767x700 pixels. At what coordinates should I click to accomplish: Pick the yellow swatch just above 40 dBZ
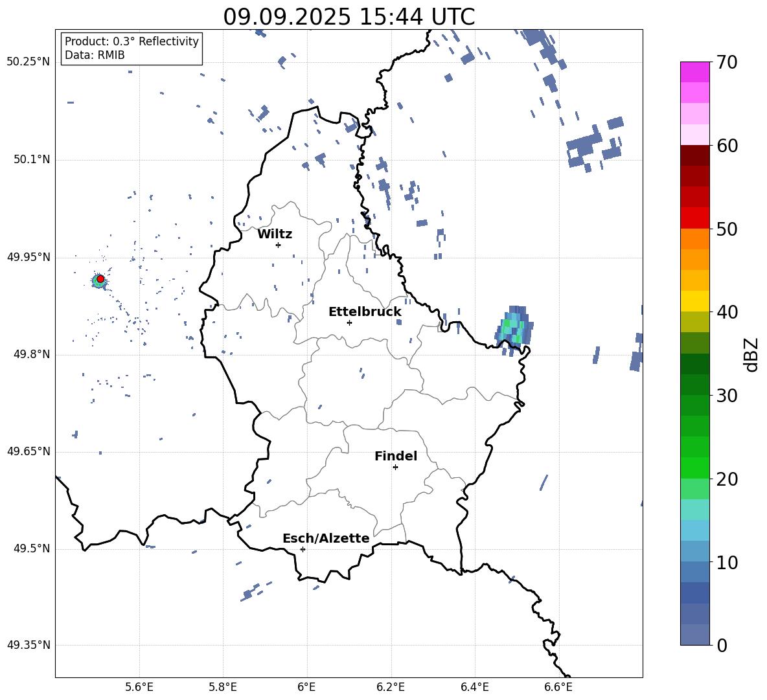695,301
